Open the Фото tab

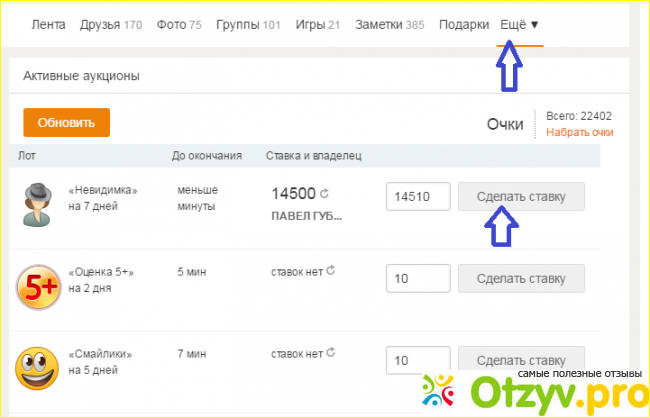(179, 23)
